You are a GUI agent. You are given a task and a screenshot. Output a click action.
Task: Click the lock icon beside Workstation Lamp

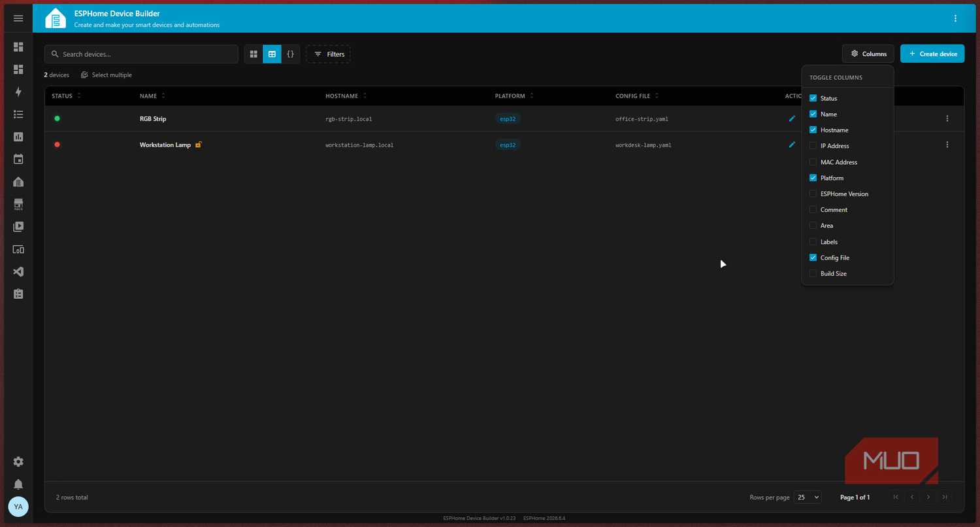click(199, 144)
